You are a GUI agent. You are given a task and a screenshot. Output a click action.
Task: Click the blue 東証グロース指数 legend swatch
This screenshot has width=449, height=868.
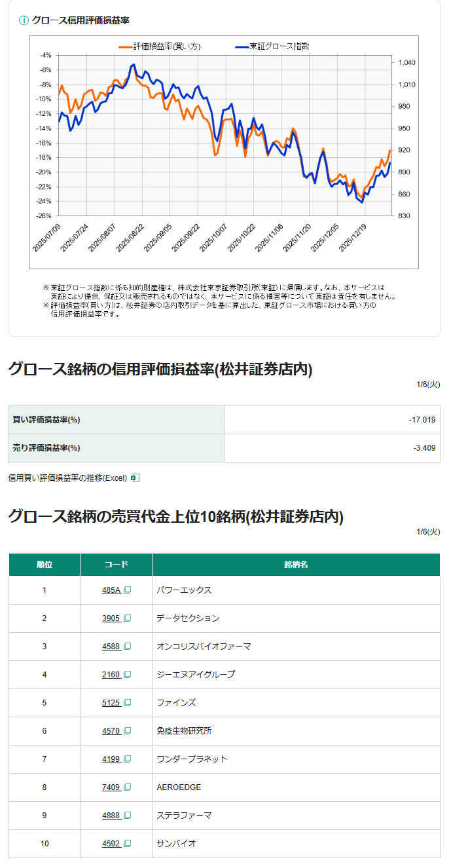pos(241,47)
